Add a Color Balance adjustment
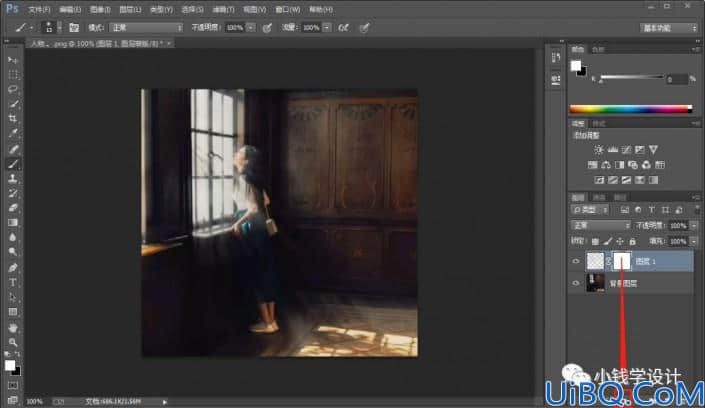This screenshot has width=705, height=408. click(606, 165)
